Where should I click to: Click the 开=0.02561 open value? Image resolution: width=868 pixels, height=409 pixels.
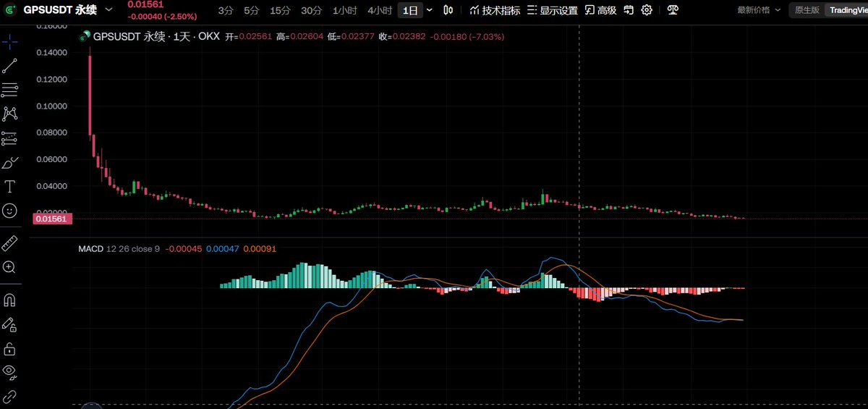(247, 36)
